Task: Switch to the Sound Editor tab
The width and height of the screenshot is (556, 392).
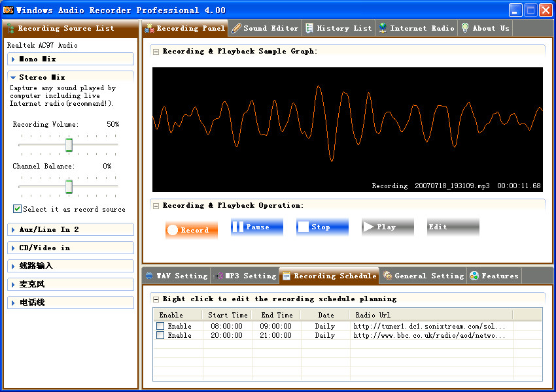Action: (x=265, y=28)
